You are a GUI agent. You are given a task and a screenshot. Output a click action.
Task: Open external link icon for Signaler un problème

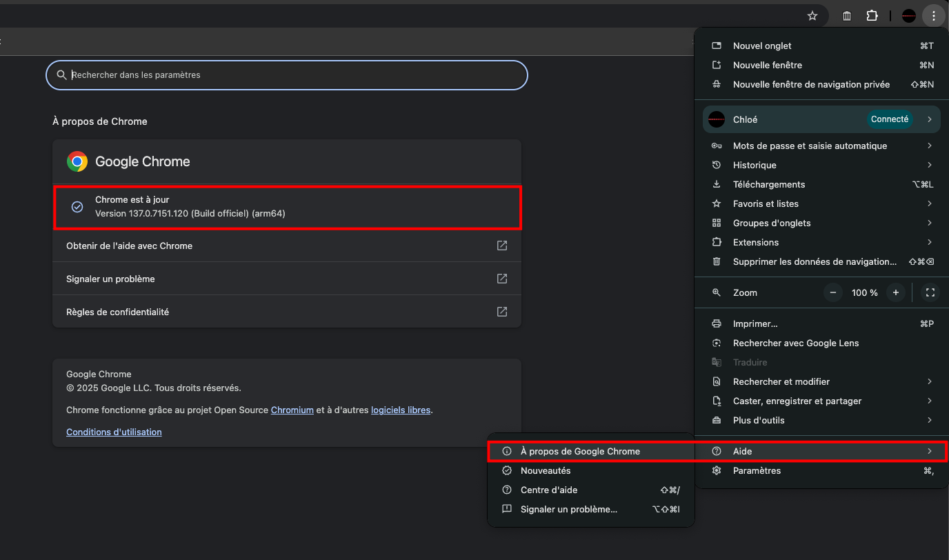click(x=502, y=279)
